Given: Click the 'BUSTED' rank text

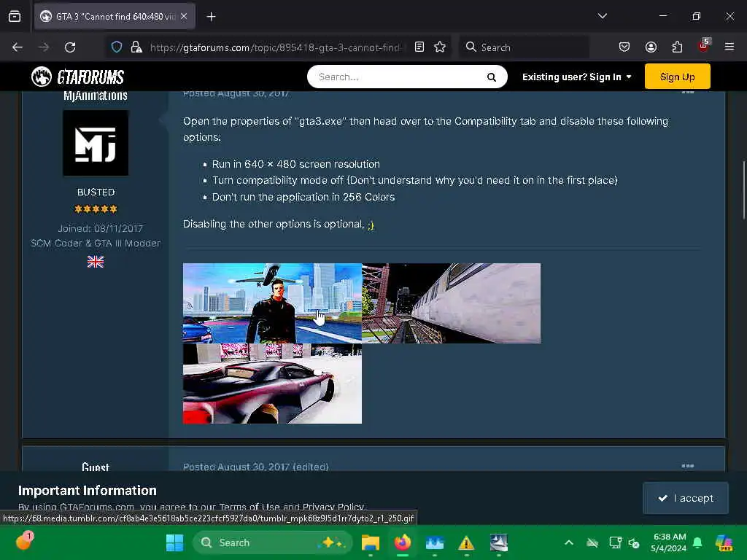Looking at the screenshot, I should pos(96,192).
